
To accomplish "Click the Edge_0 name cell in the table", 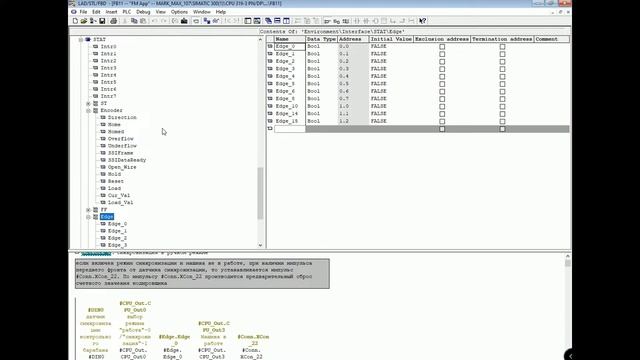I will 290,47.
